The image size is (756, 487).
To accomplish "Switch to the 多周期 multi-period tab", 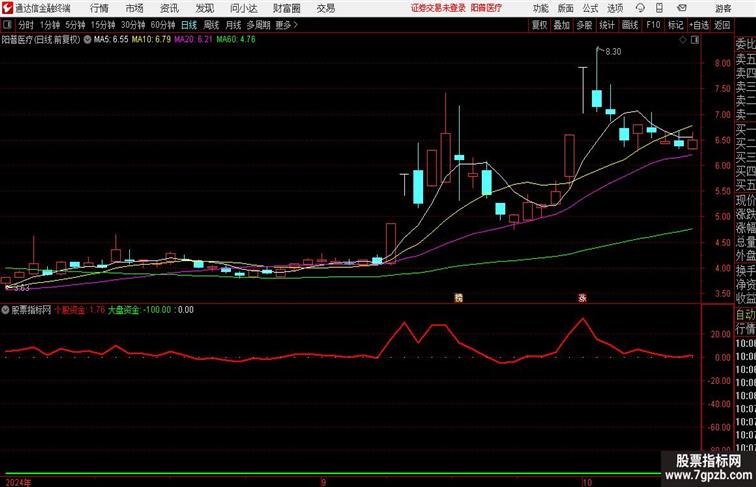I will point(259,25).
